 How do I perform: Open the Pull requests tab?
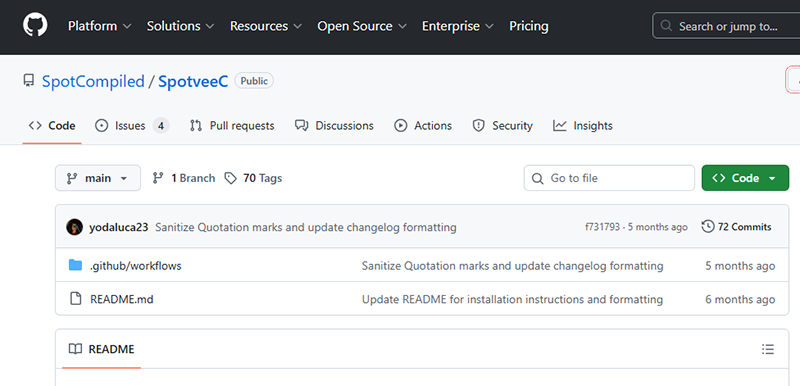pos(232,126)
